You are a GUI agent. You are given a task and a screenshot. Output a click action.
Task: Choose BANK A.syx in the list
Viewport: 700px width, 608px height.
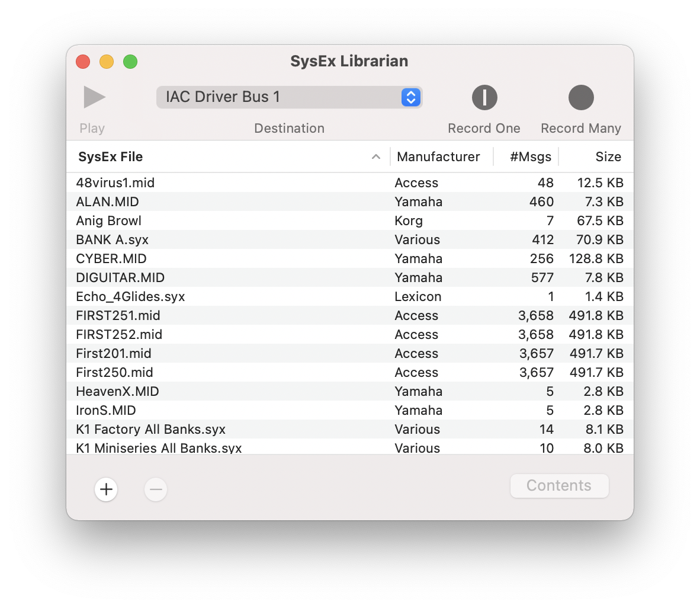tap(113, 240)
